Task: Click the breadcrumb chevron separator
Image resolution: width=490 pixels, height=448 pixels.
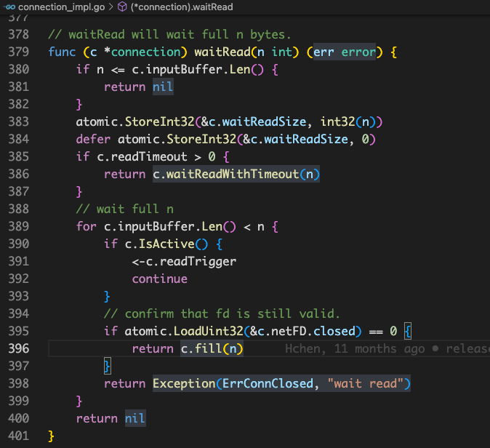Action: coord(111,7)
